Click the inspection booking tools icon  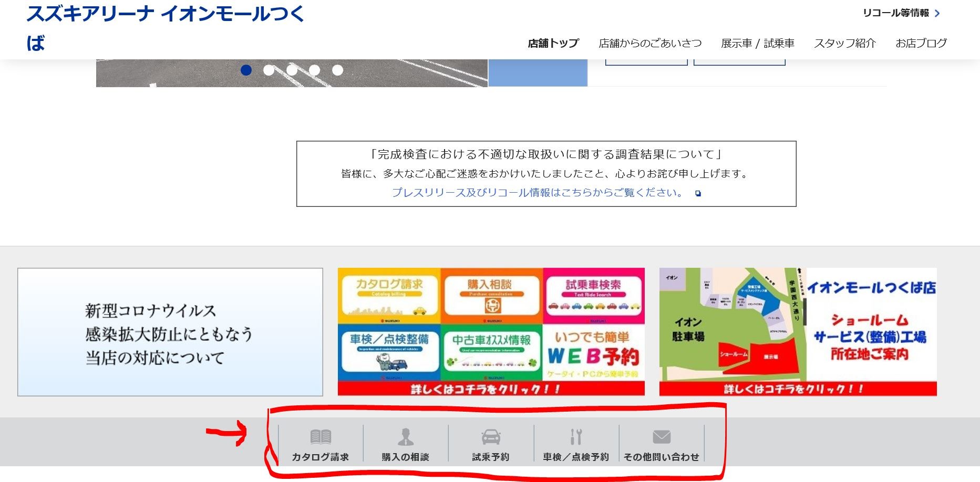pos(576,437)
